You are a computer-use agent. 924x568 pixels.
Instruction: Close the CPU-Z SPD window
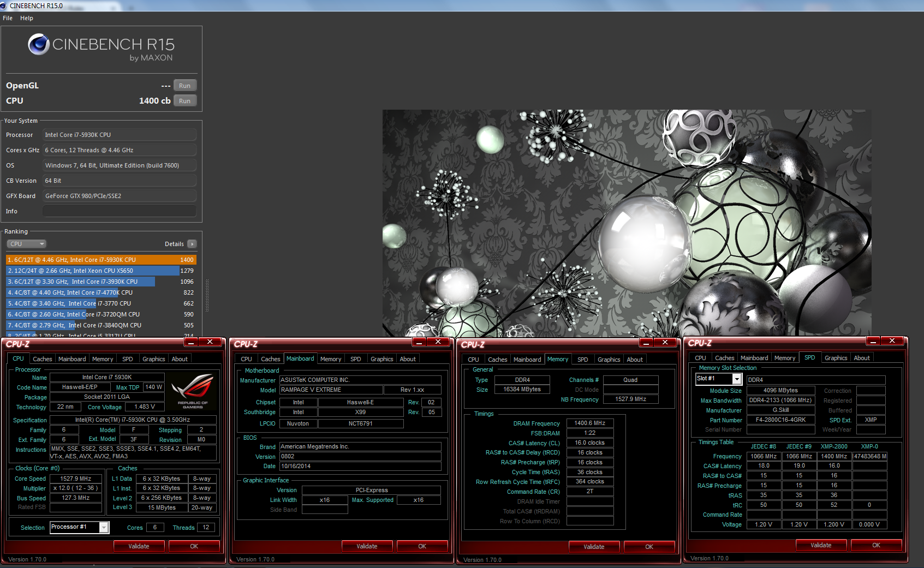point(892,341)
